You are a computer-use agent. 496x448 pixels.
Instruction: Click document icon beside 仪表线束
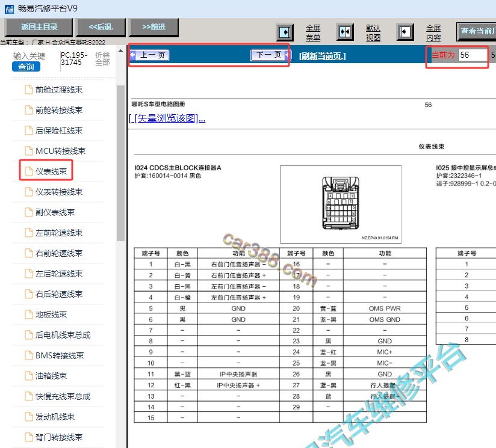point(29,171)
